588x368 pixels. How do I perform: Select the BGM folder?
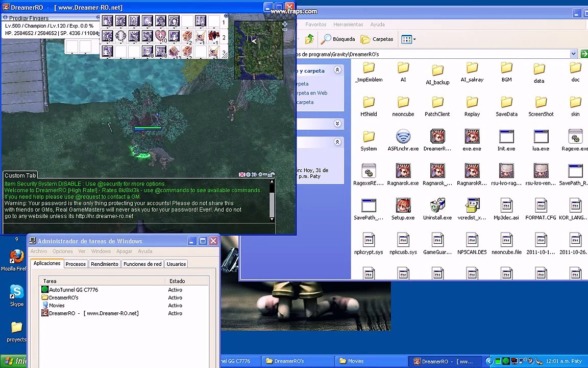pos(507,72)
